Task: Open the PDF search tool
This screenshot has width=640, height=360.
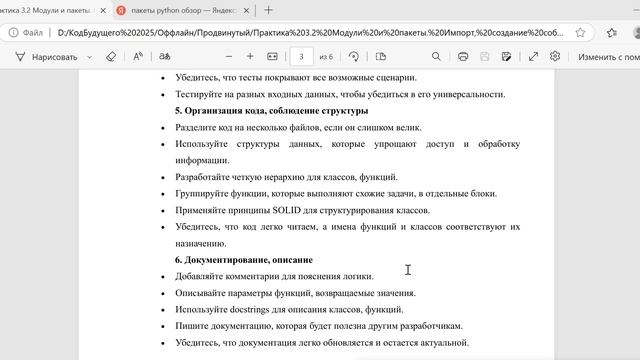Action: coord(436,57)
